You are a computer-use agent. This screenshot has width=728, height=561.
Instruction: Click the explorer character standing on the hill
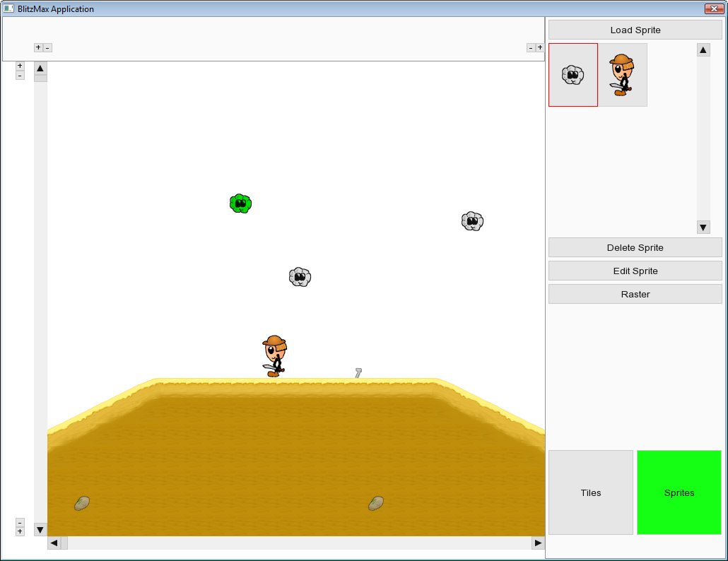pos(274,356)
